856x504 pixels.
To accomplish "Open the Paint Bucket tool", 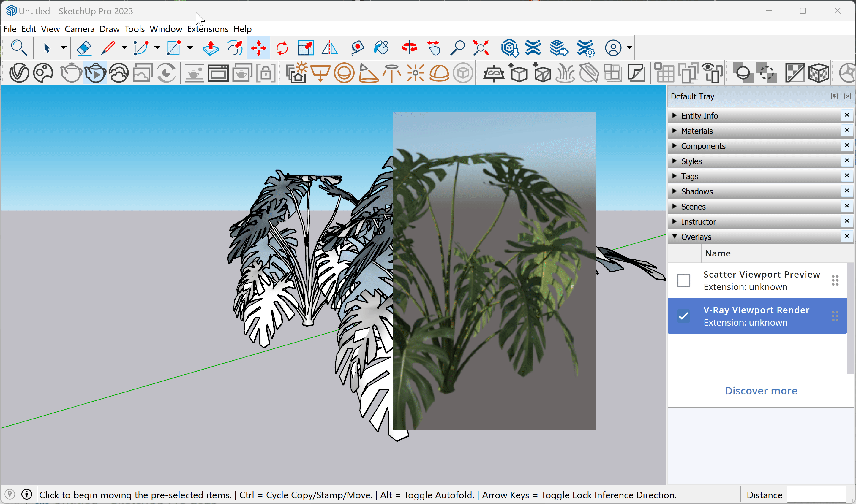I will (381, 47).
